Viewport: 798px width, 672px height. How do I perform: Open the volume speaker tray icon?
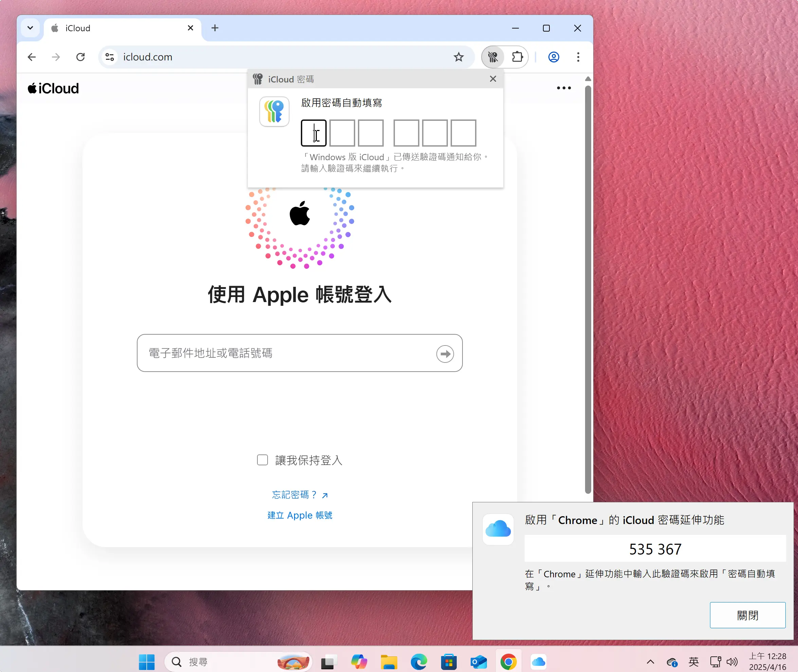click(x=732, y=662)
